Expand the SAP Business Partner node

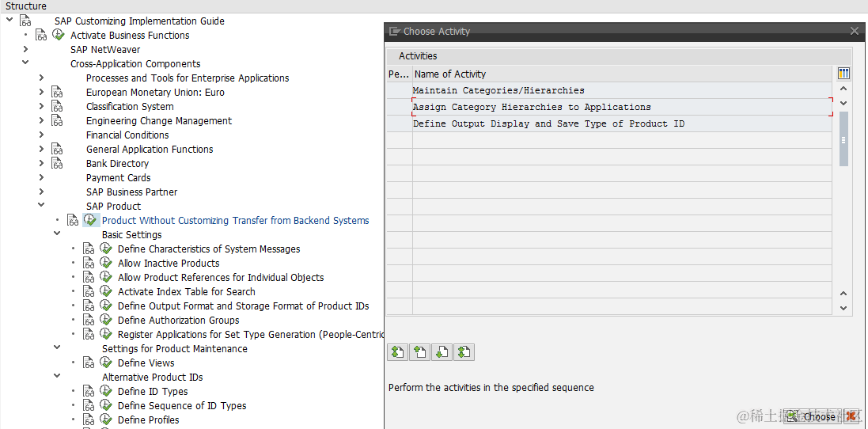(x=41, y=192)
